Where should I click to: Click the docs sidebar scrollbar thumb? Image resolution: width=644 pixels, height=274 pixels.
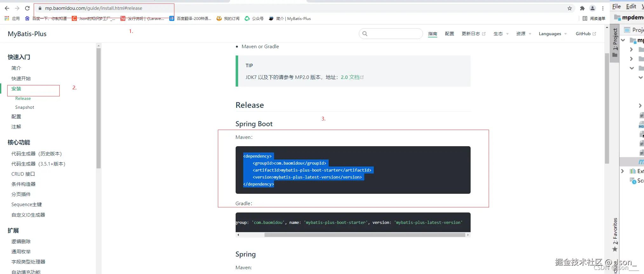(x=98, y=108)
